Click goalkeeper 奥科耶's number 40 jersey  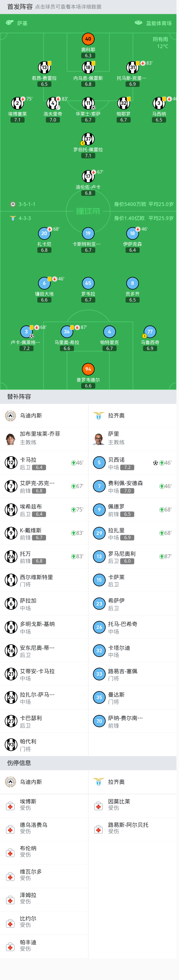[x=88, y=39]
